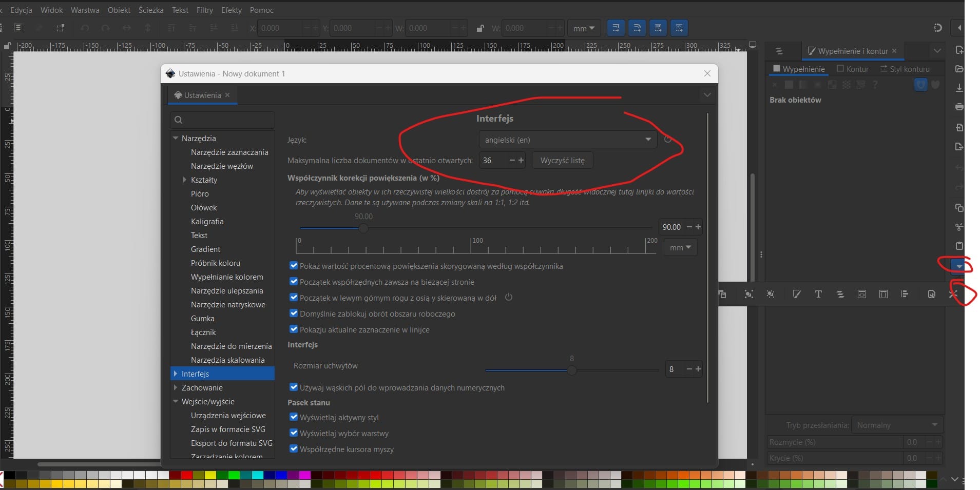The height and width of the screenshot is (490, 980).
Task: Toggle the width-height lock icon
Action: pos(480,28)
